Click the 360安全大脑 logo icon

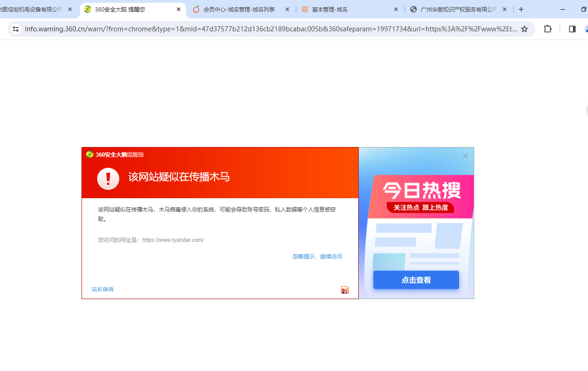coord(90,154)
